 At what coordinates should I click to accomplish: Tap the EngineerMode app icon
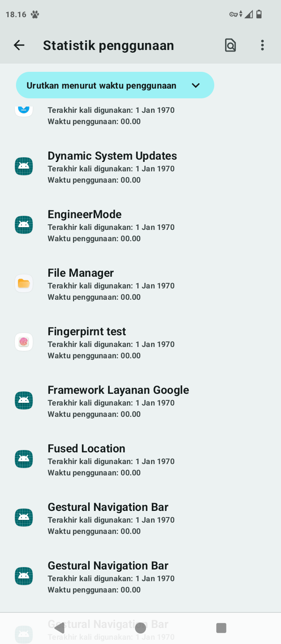24,225
